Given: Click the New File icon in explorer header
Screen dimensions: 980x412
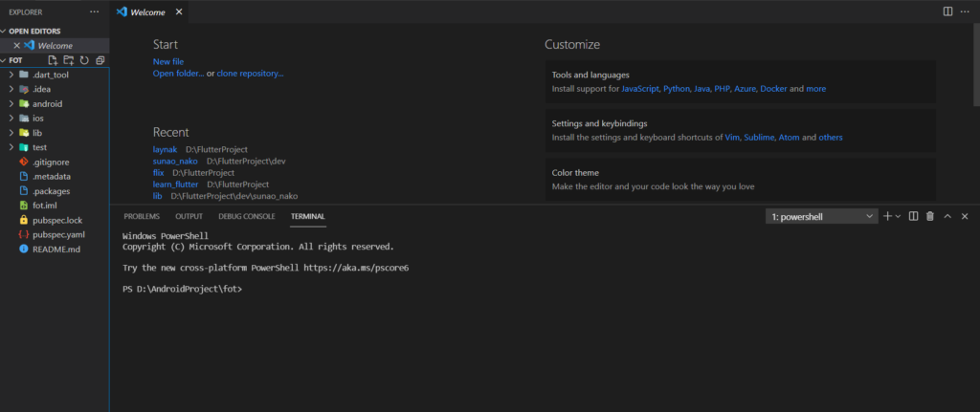Looking at the screenshot, I should [54, 60].
